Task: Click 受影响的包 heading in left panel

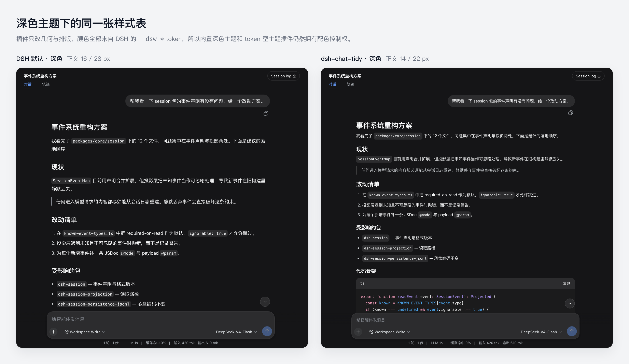Action: click(66, 271)
